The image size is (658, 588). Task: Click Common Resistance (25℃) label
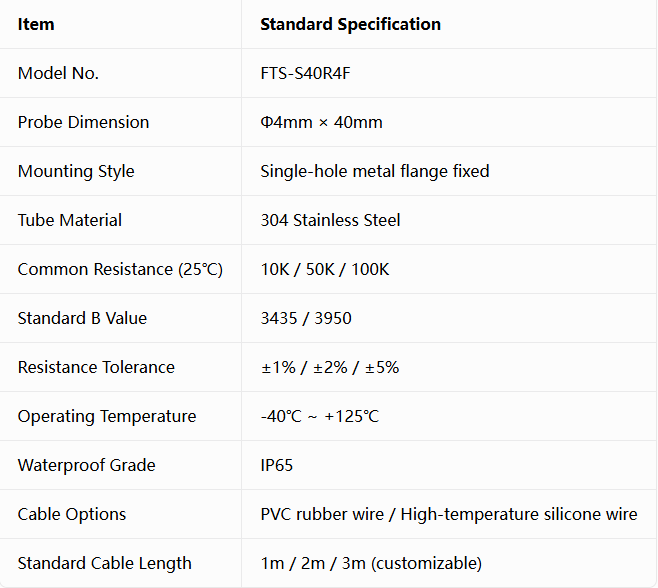[x=120, y=269]
